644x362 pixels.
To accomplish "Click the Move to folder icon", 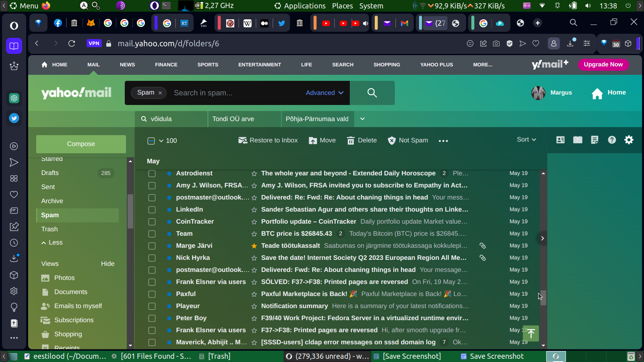I will tap(313, 140).
